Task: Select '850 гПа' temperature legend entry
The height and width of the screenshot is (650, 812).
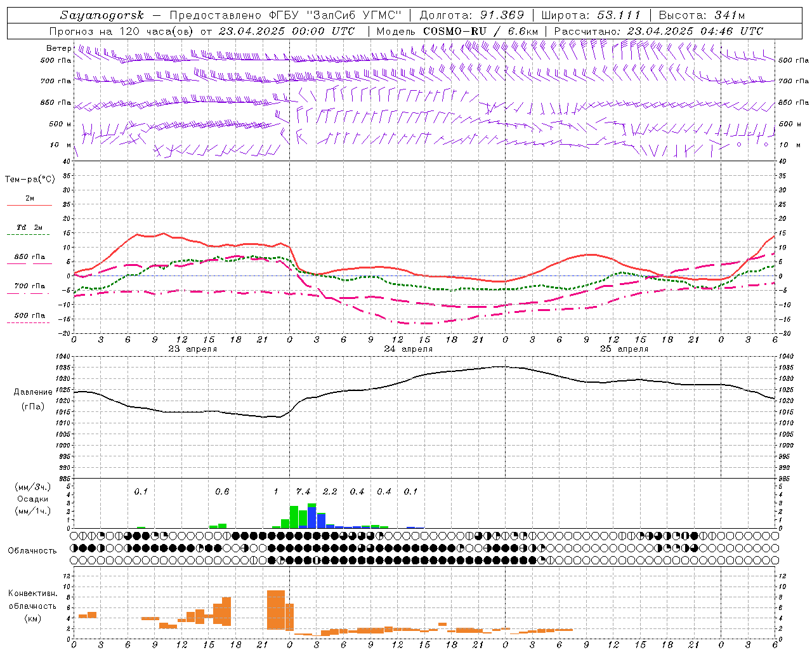Action: (x=30, y=257)
